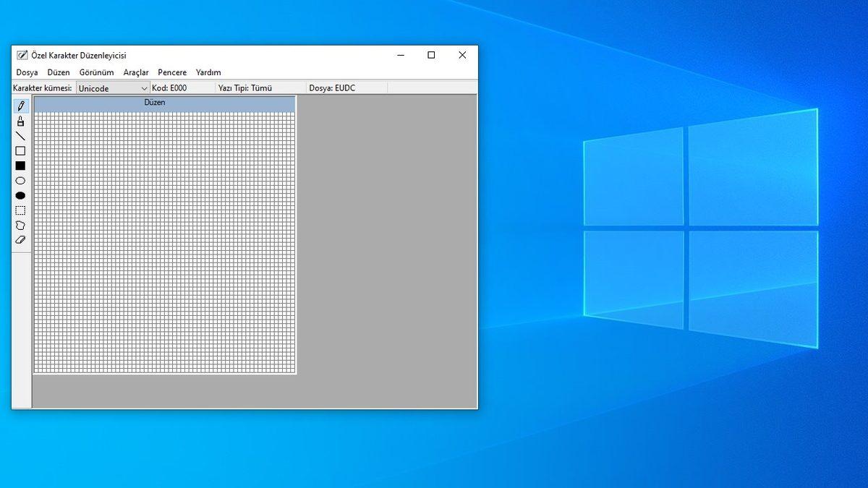
Task: Open the Görünüm menu
Action: [x=95, y=72]
